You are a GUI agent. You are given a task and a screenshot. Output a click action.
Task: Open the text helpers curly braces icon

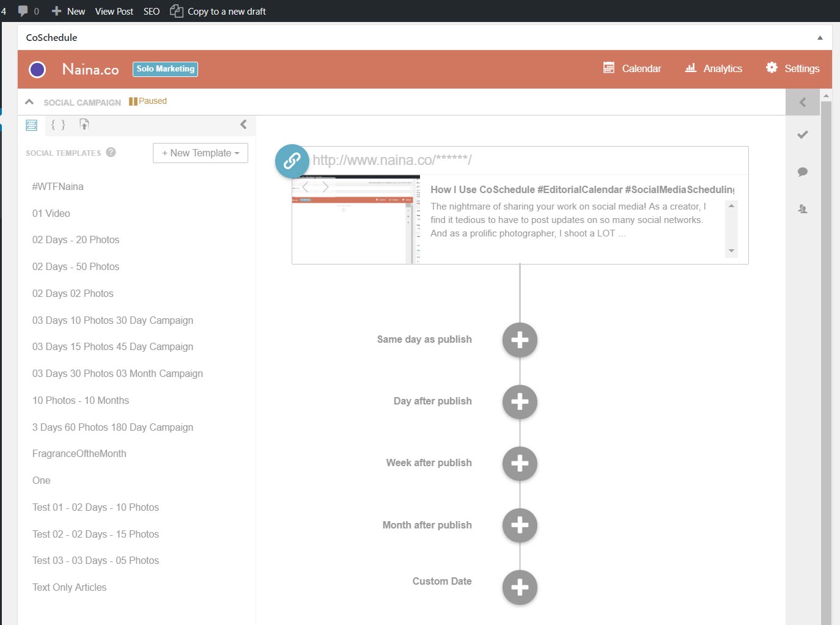pos(58,125)
